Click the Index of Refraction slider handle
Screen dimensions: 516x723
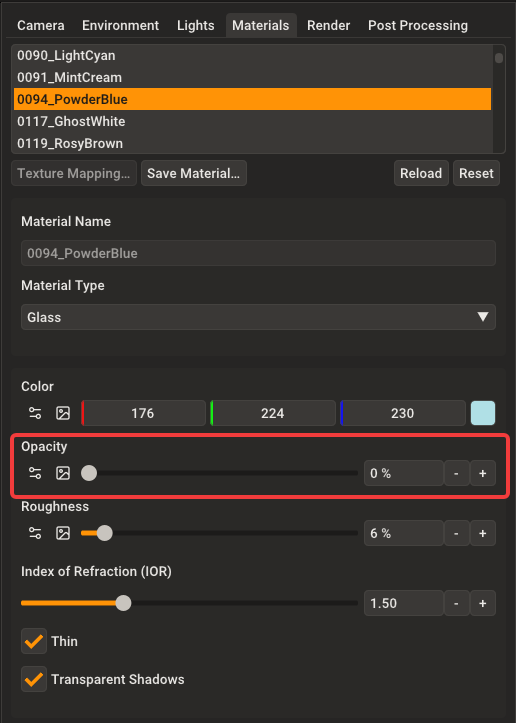123,603
